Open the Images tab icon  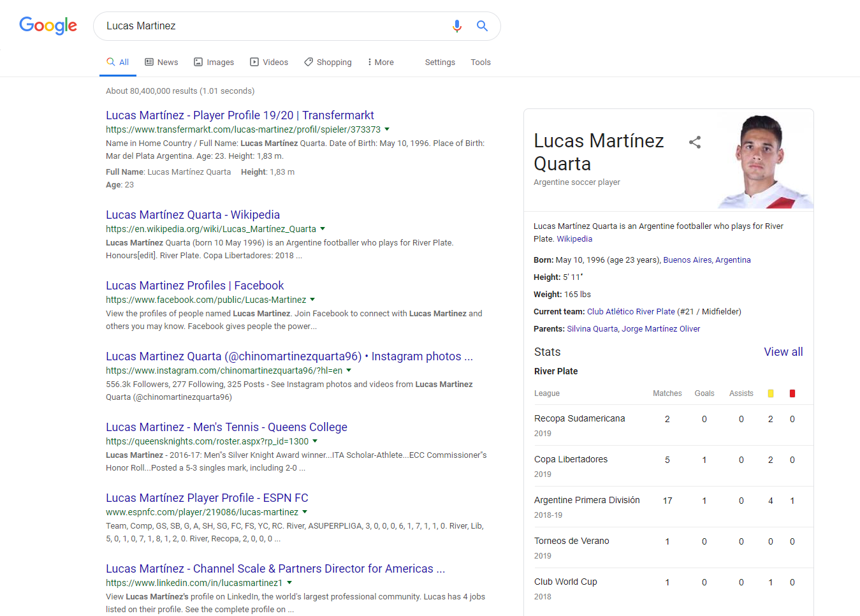pyautogui.click(x=198, y=62)
